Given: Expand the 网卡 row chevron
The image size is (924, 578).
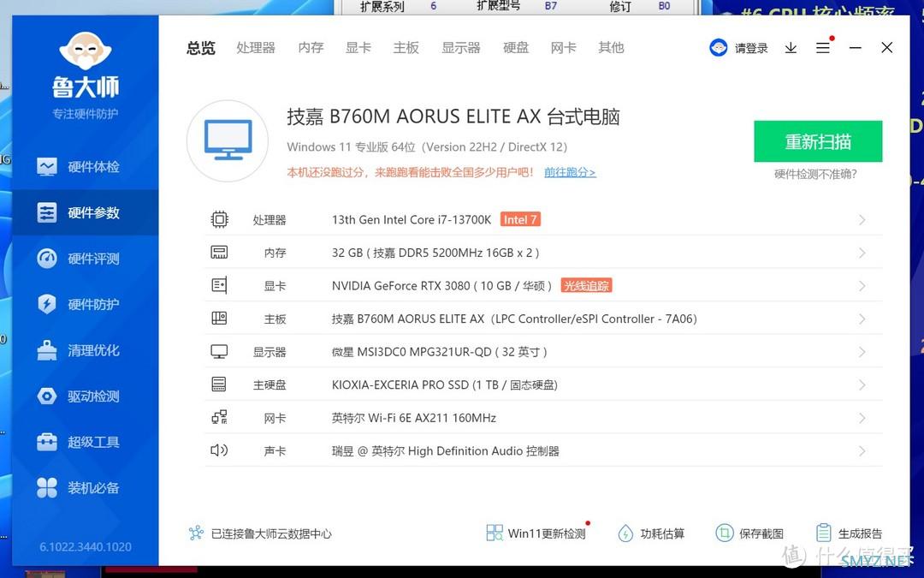Looking at the screenshot, I should click(862, 418).
